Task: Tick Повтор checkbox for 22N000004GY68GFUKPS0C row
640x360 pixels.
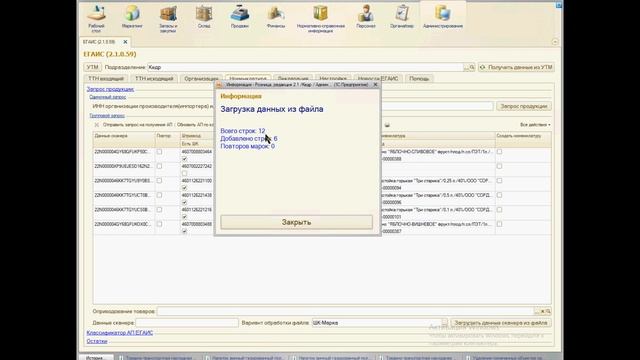Action: tap(159, 152)
